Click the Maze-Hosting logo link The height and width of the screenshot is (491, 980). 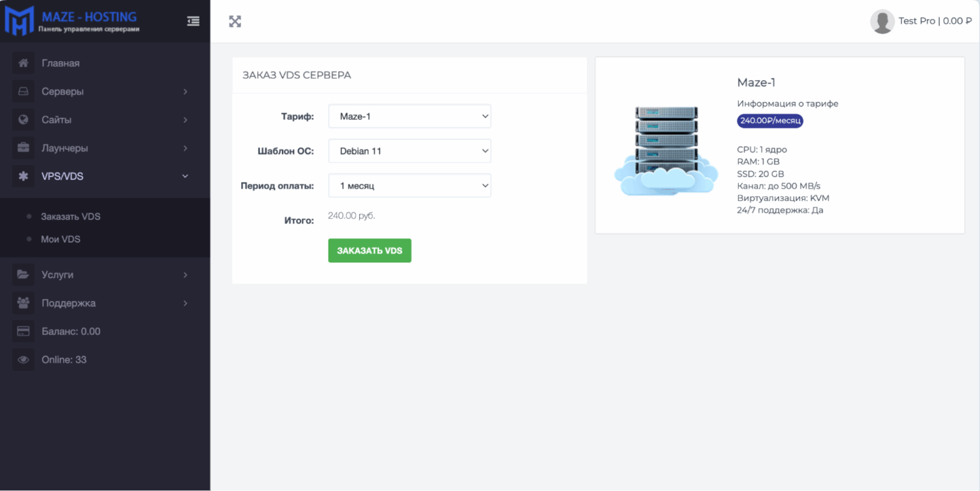click(70, 20)
